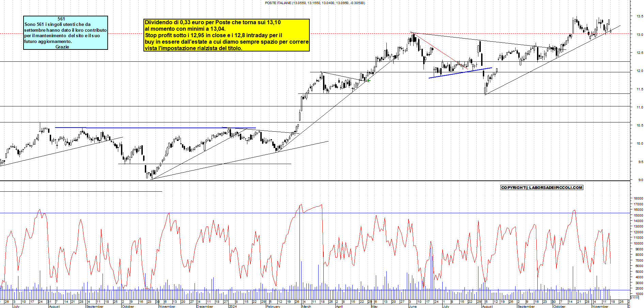The image size is (644, 308).
Task: Click the 6000 volume axis label
Action: [639, 266]
